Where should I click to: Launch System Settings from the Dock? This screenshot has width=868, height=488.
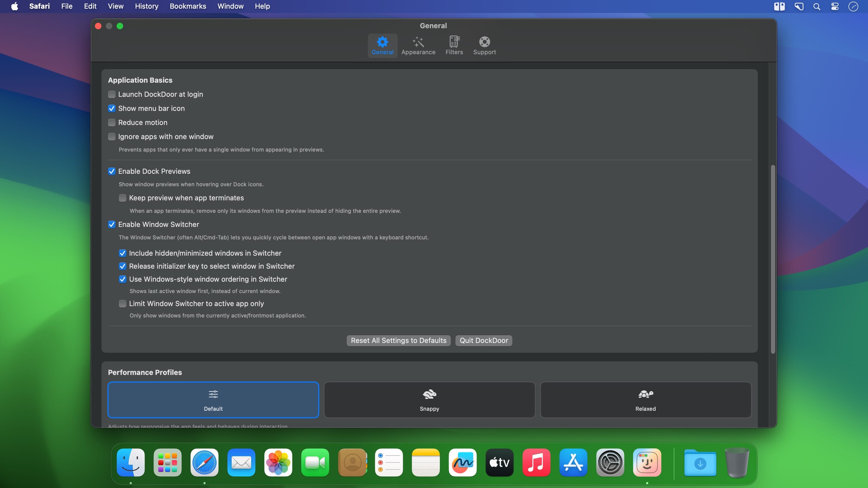tap(610, 462)
